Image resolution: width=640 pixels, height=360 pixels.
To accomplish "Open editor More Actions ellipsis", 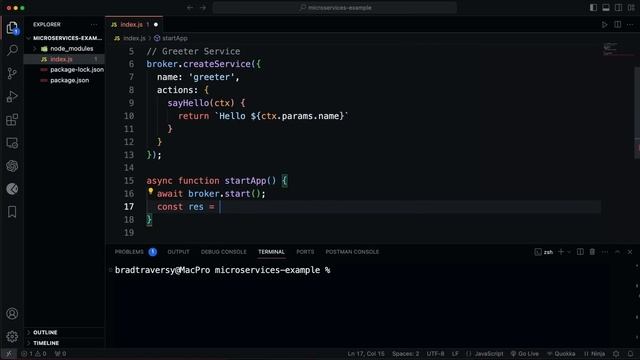I will 630,24.
